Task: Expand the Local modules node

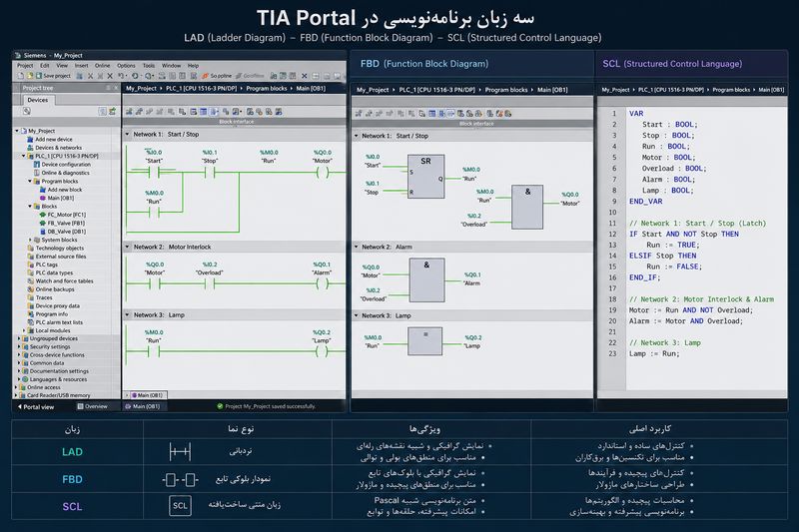Action: (23, 330)
